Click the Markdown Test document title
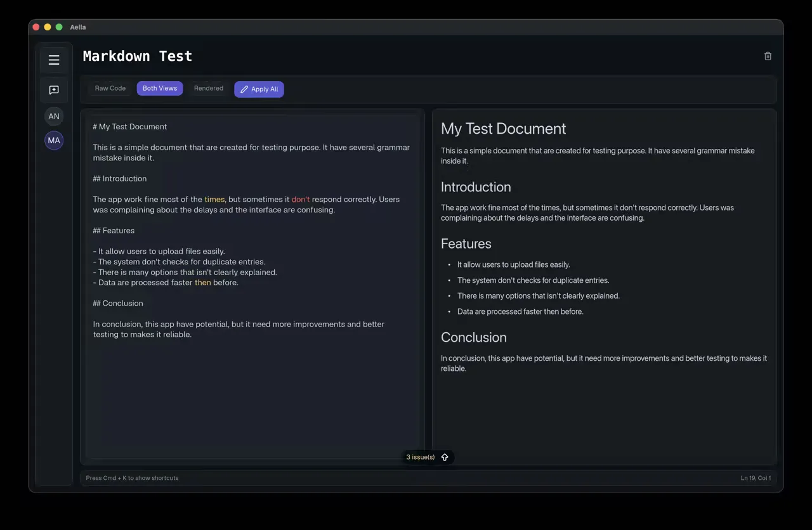The width and height of the screenshot is (812, 530). point(137,56)
